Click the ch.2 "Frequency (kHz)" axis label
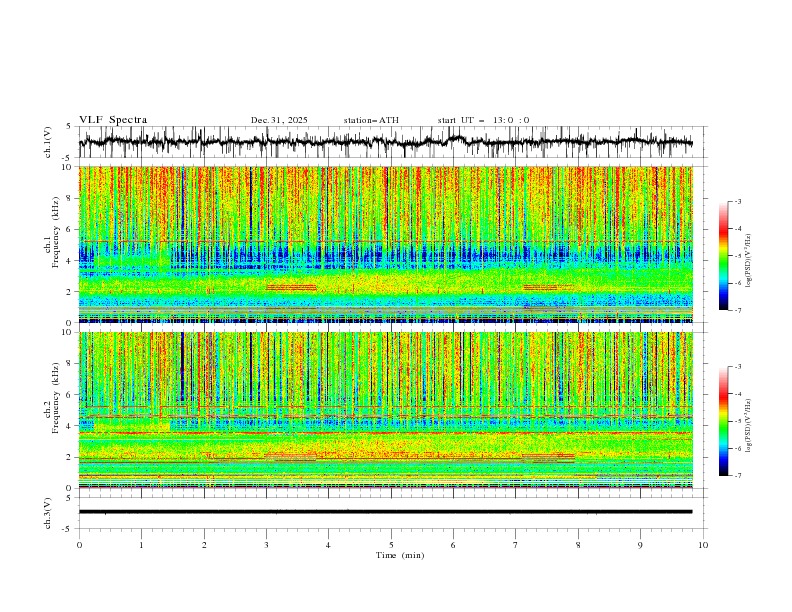The height and width of the screenshot is (612, 792). point(56,398)
